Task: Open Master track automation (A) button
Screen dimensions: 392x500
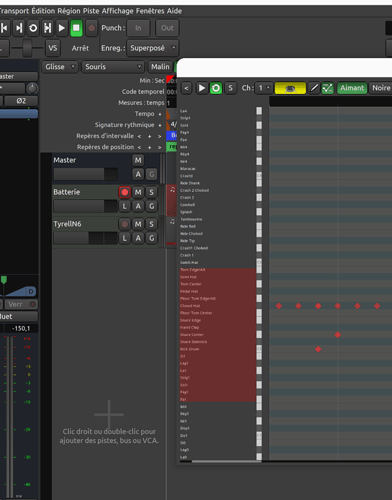Action: coord(138,174)
